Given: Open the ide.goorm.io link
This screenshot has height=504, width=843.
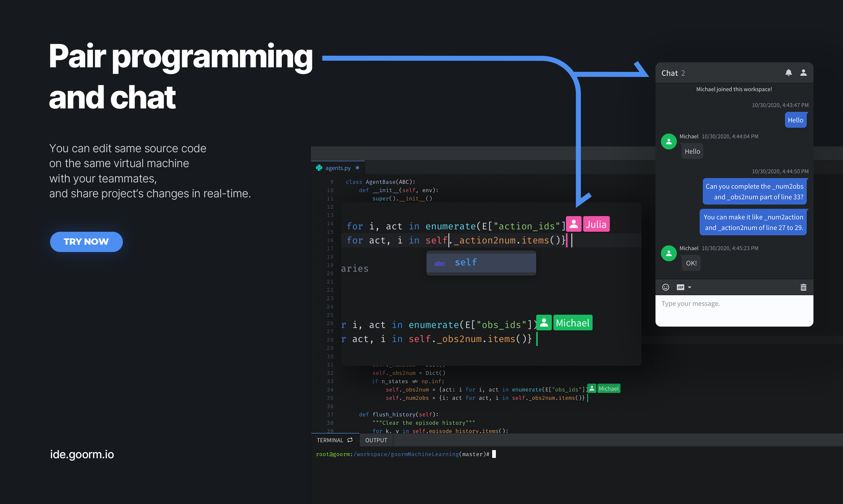Looking at the screenshot, I should click(82, 454).
